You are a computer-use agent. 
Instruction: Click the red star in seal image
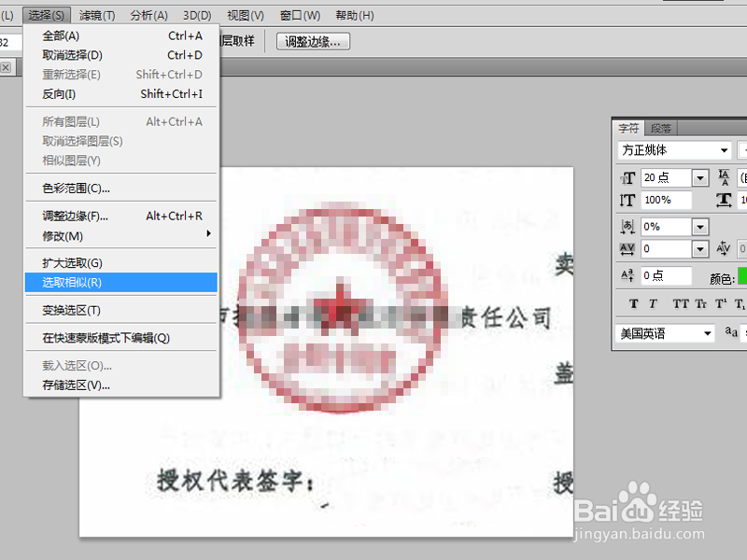340,311
